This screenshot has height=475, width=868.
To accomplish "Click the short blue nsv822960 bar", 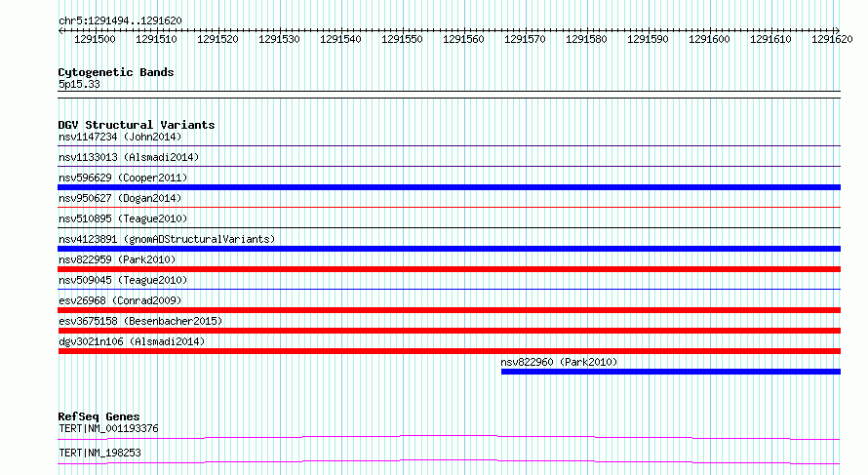I will point(671,372).
